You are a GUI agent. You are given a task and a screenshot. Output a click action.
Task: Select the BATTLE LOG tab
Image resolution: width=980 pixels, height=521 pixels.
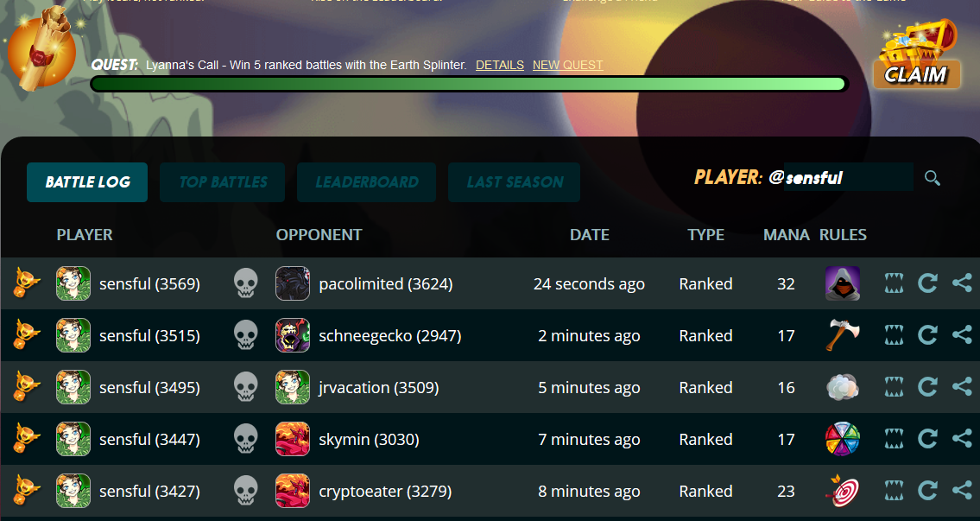click(87, 182)
